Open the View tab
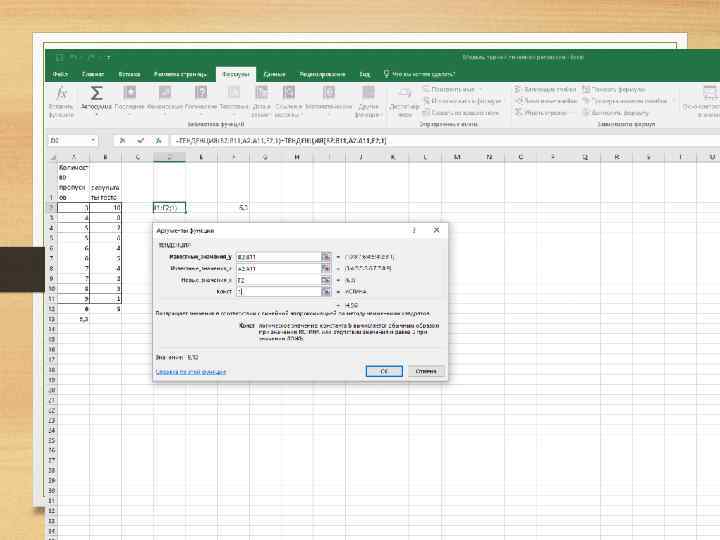Image resolution: width=720 pixels, height=540 pixels. 365,74
